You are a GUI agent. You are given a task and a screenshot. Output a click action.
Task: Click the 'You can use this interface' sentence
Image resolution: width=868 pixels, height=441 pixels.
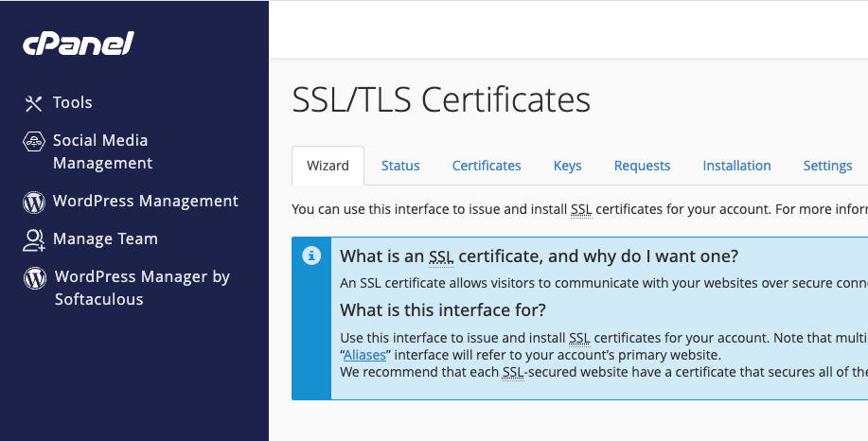pos(579,209)
